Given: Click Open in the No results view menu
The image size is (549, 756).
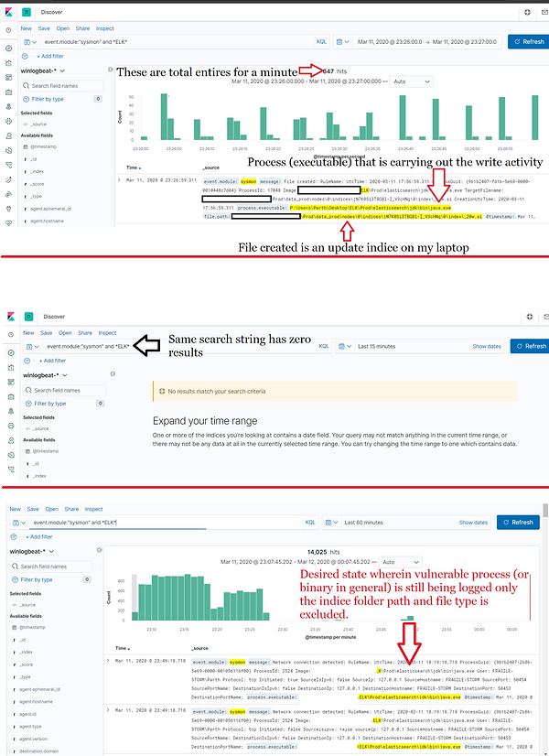Looking at the screenshot, I should tap(65, 332).
